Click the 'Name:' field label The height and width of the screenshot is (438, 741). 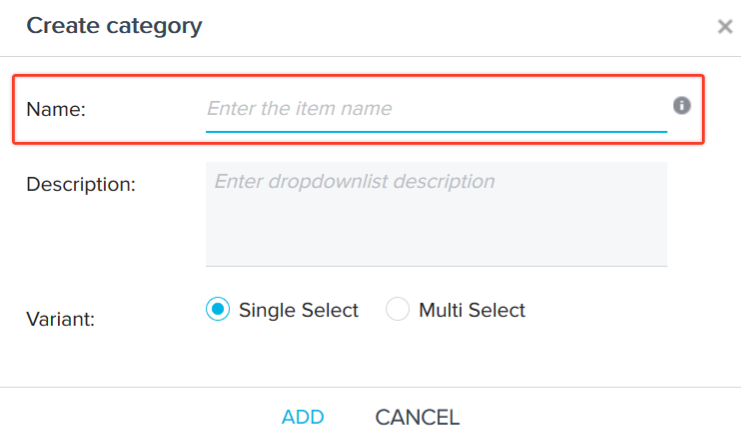(56, 109)
